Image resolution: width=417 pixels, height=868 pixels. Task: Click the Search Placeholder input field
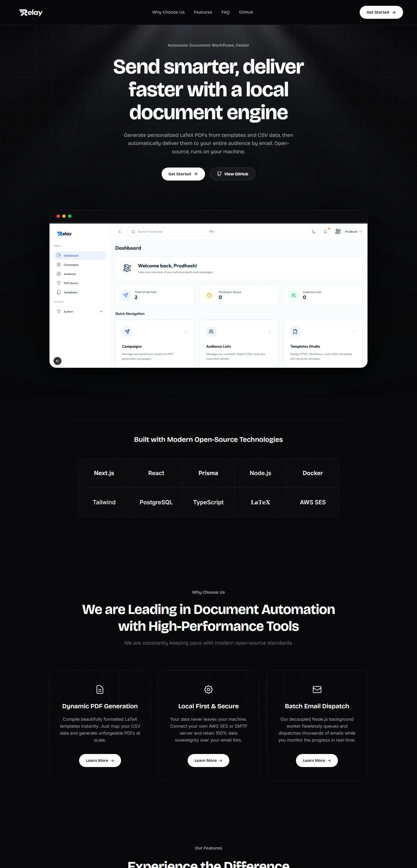[173, 231]
